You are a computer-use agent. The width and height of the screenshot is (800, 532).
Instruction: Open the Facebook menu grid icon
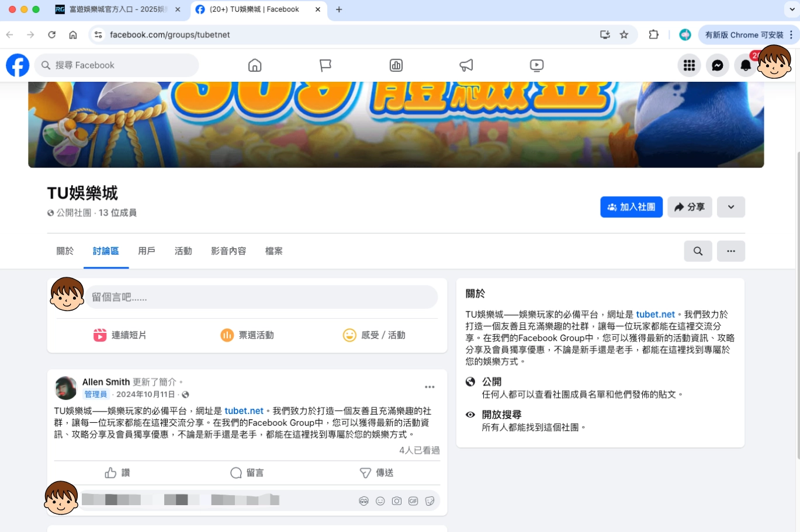pyautogui.click(x=689, y=65)
